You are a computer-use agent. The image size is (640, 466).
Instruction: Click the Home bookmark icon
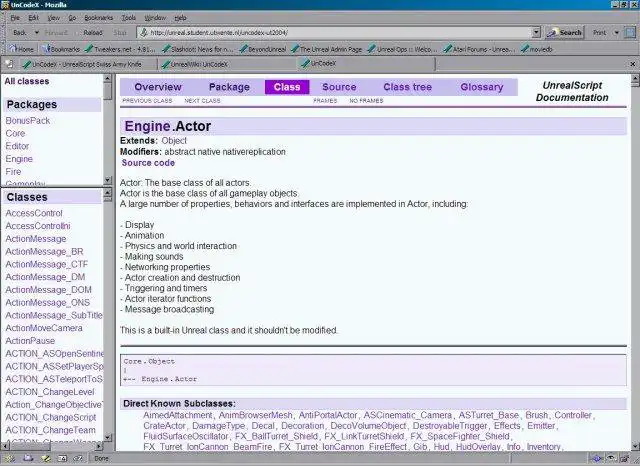tap(21, 49)
